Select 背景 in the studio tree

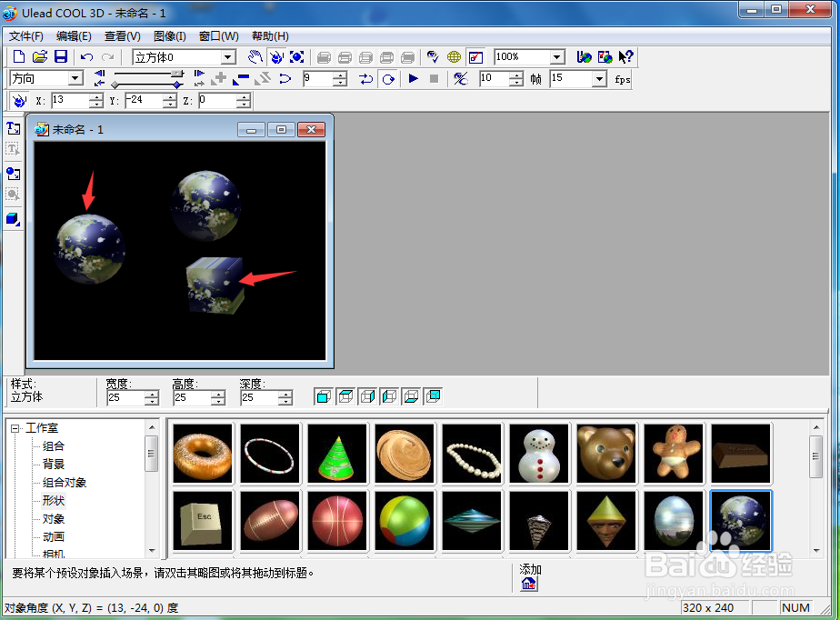(54, 464)
